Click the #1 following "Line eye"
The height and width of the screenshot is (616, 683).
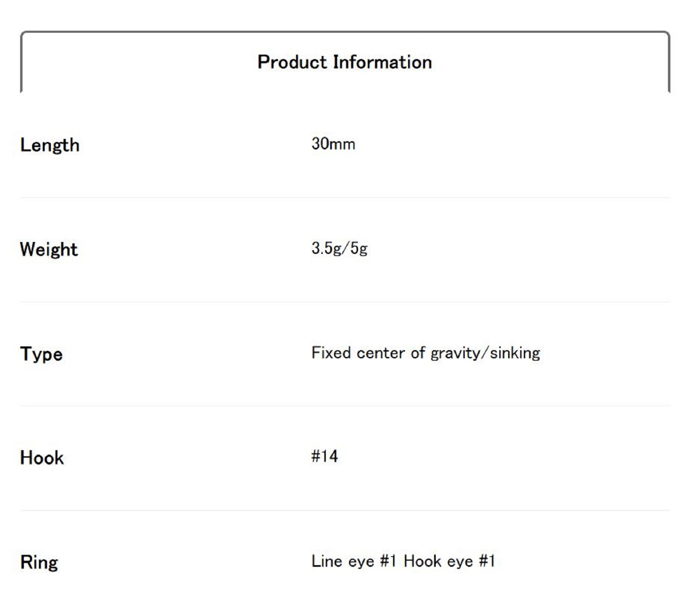point(388,561)
